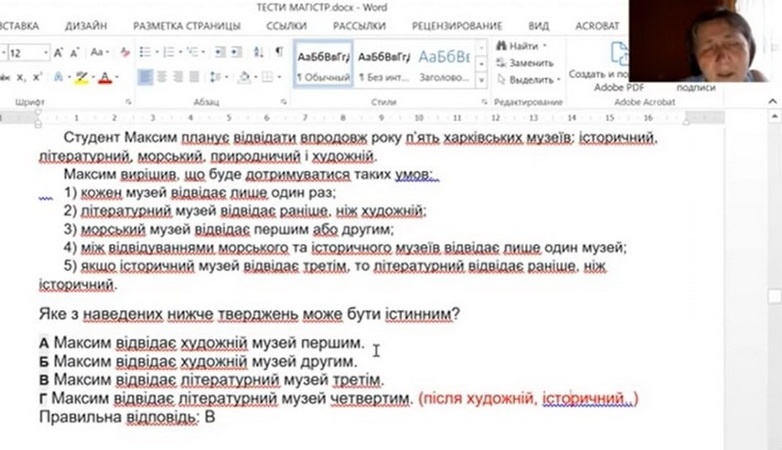Click the Create Adobe PDF icon
782x450 pixels.
pos(619,55)
